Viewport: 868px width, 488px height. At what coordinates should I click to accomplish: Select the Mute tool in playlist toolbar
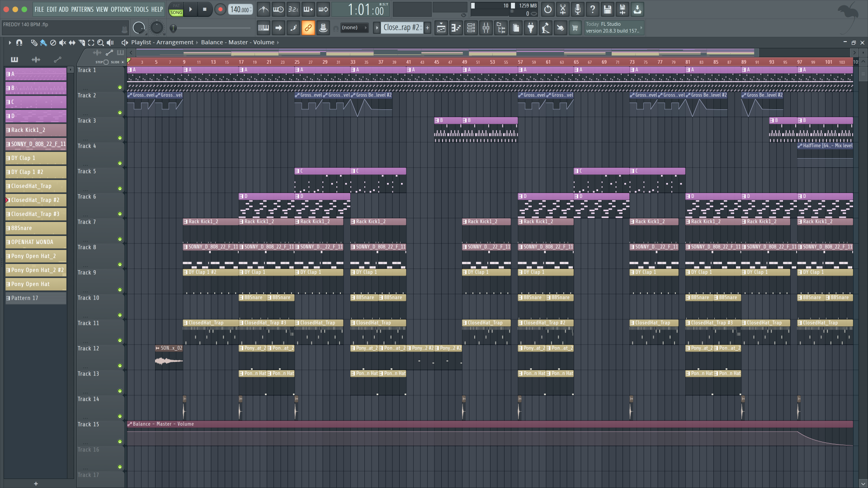tap(62, 42)
